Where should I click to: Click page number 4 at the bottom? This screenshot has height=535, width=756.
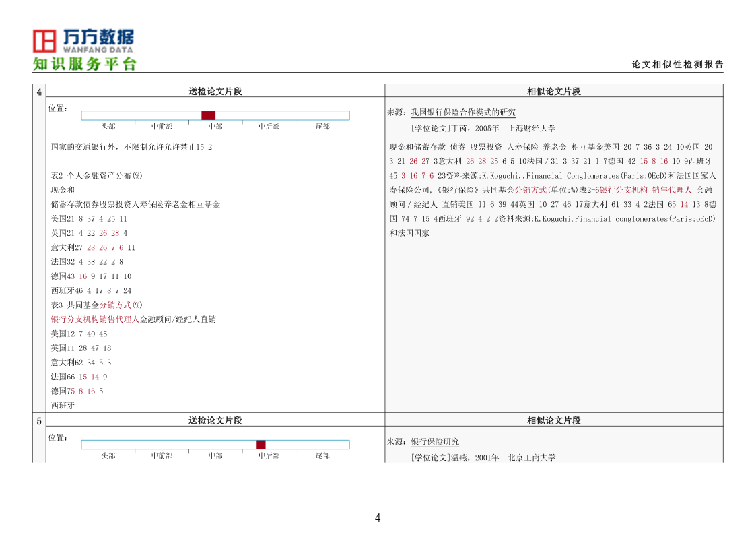click(x=378, y=517)
